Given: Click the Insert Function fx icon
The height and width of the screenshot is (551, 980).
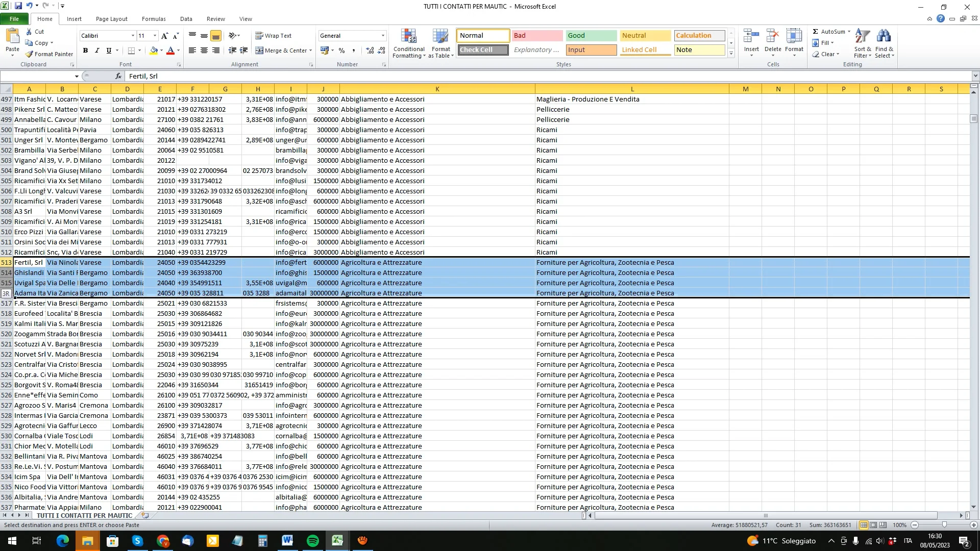Looking at the screenshot, I should click(118, 76).
